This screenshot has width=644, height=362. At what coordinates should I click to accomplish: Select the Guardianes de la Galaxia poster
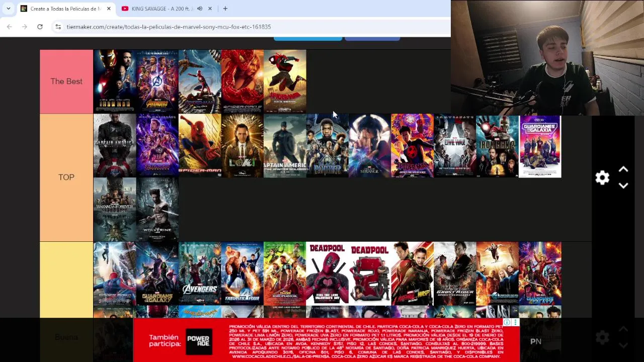click(540, 146)
